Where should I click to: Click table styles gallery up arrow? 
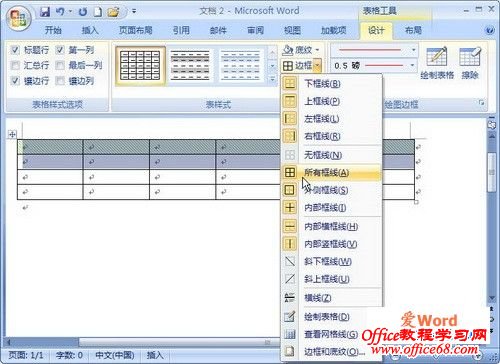click(x=272, y=52)
